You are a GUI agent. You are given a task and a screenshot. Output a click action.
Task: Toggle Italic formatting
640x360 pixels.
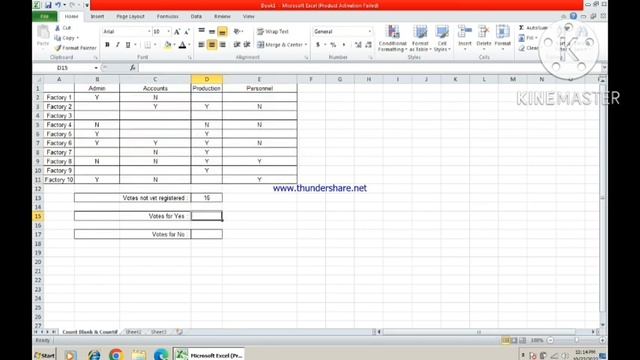click(x=117, y=44)
